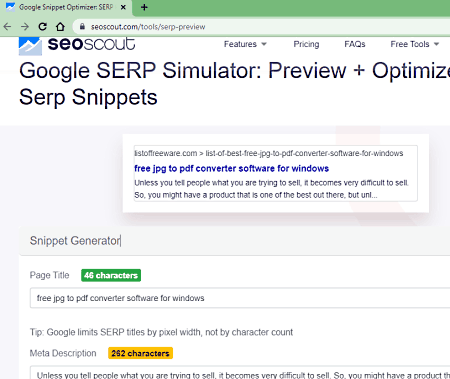450x379 pixels.
Task: Click the browser forward arrow
Action: point(25,27)
